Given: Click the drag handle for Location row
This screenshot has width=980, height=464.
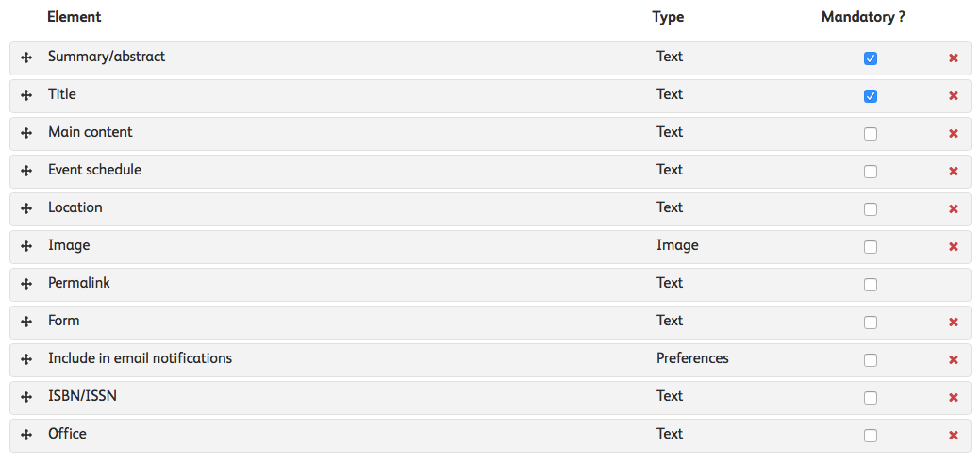Looking at the screenshot, I should [26, 209].
